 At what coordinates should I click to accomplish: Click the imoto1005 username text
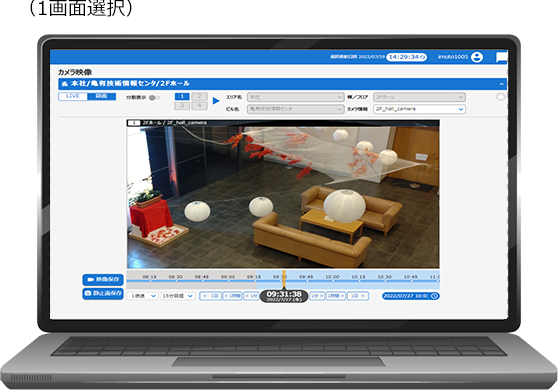[x=453, y=57]
